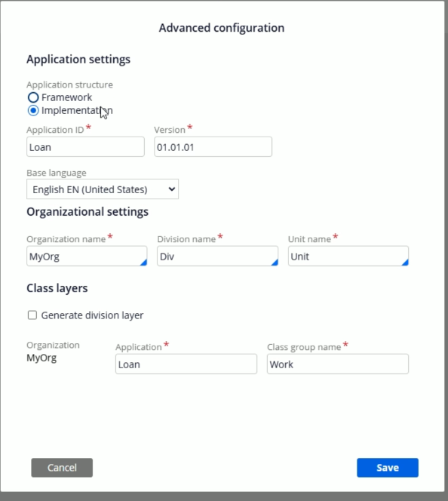The image size is (448, 501).
Task: Click blue autocomplete corner in Unit name
Action: point(405,263)
